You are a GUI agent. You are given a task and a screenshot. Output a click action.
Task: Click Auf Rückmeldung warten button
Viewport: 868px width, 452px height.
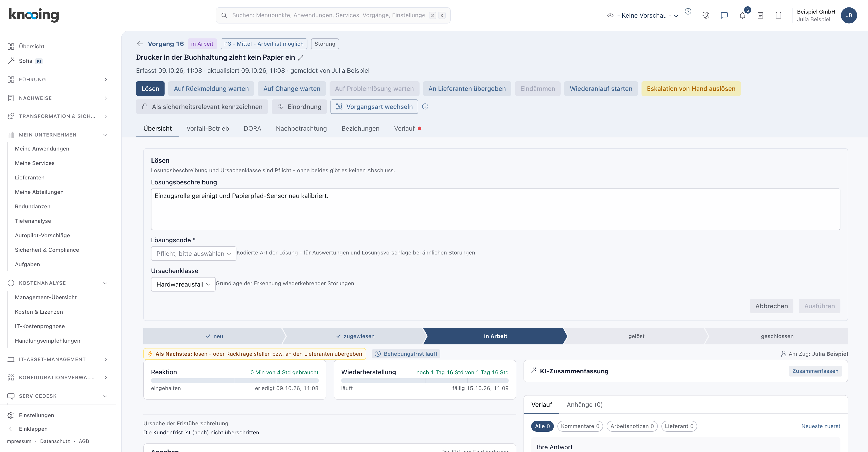[211, 89]
